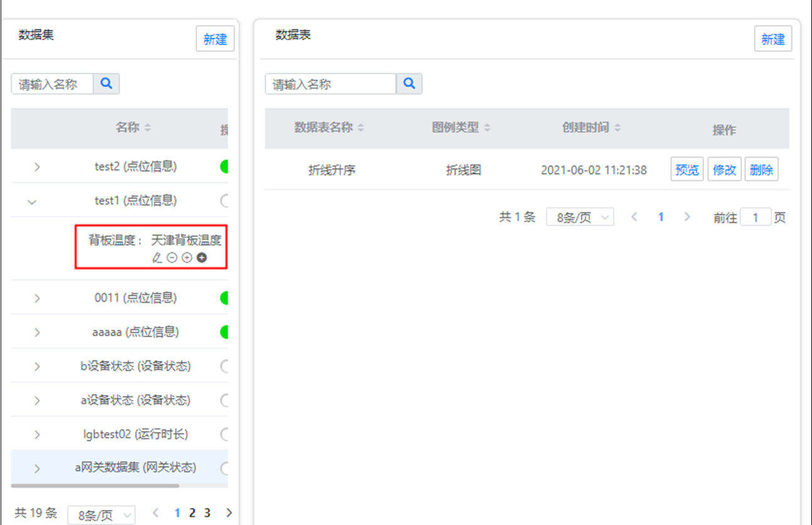This screenshot has width=812, height=525.
Task: Click the 折线图 legend type cell
Action: [x=464, y=170]
